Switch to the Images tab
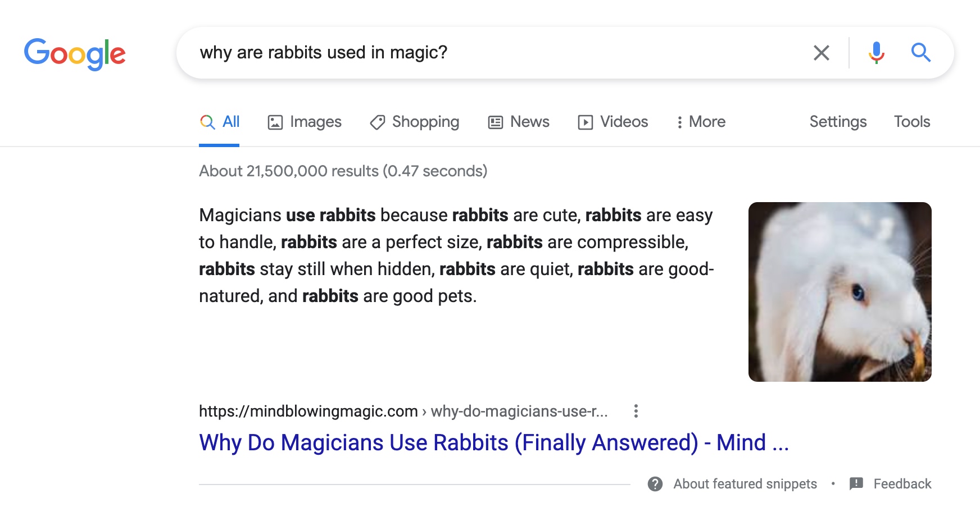 click(x=305, y=122)
